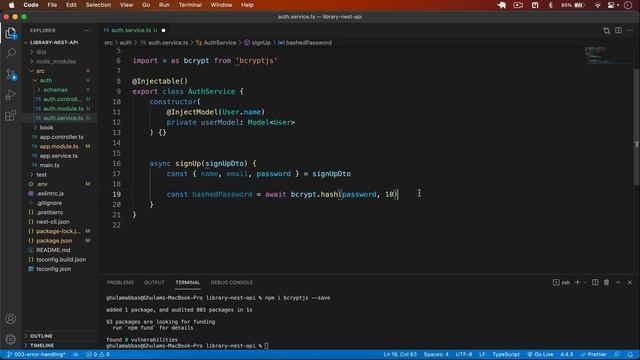Viewport: 640px width, 360px height.
Task: Click the Prettier status bar item
Action: (593, 354)
